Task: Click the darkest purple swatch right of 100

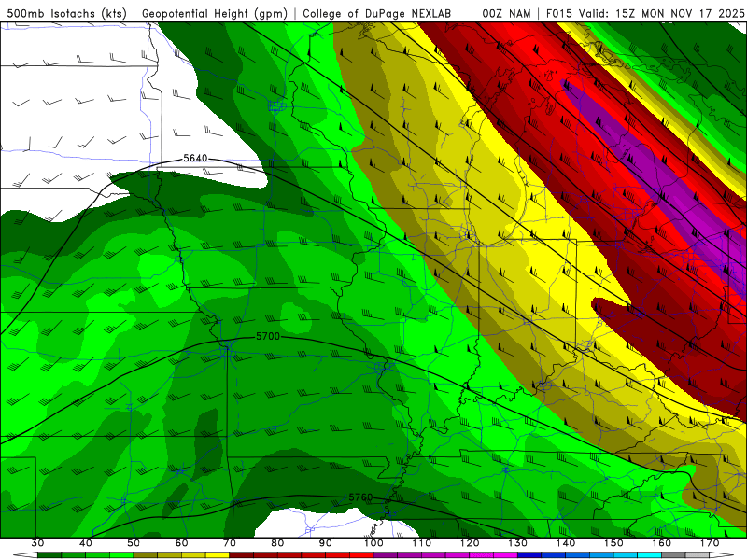Action: (x=386, y=554)
